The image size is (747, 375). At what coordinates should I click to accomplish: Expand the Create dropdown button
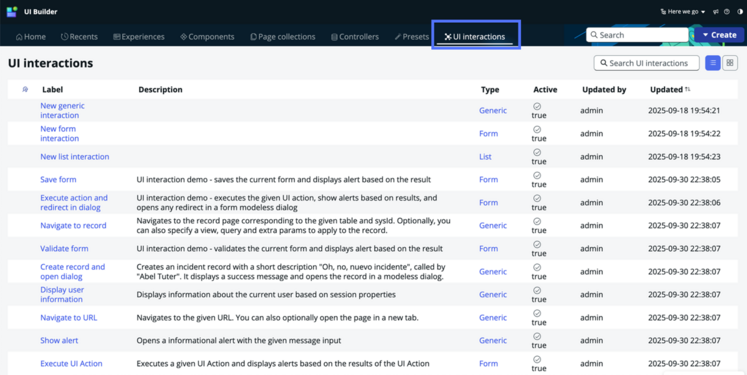click(720, 35)
